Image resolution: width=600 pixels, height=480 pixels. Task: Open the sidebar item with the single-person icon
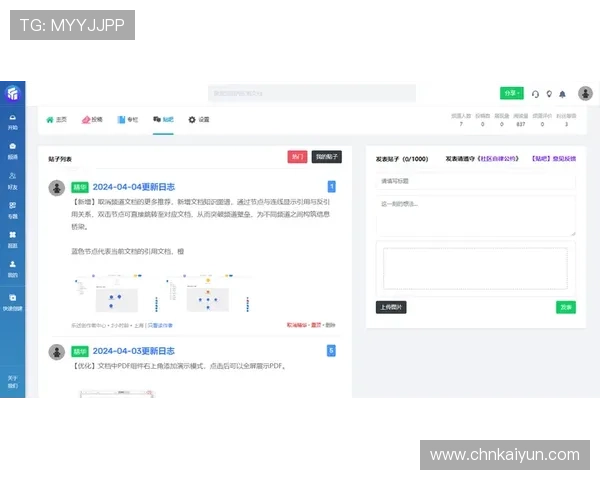[13, 269]
